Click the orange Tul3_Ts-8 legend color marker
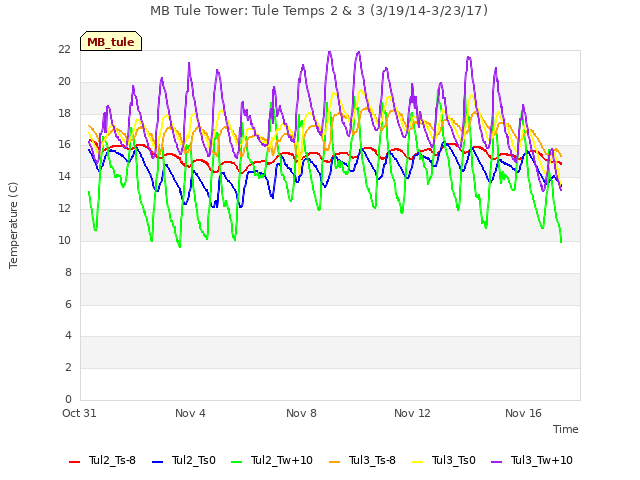Screen dimensions: 640x480 (334, 462)
